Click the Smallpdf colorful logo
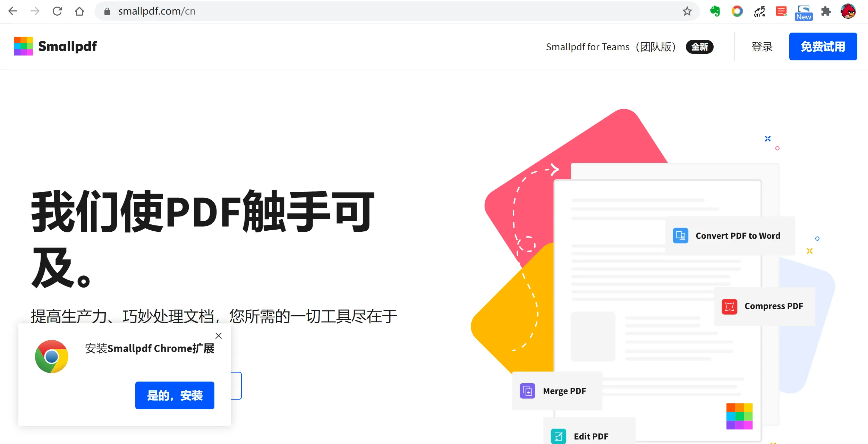The width and height of the screenshot is (868, 444). [24, 46]
